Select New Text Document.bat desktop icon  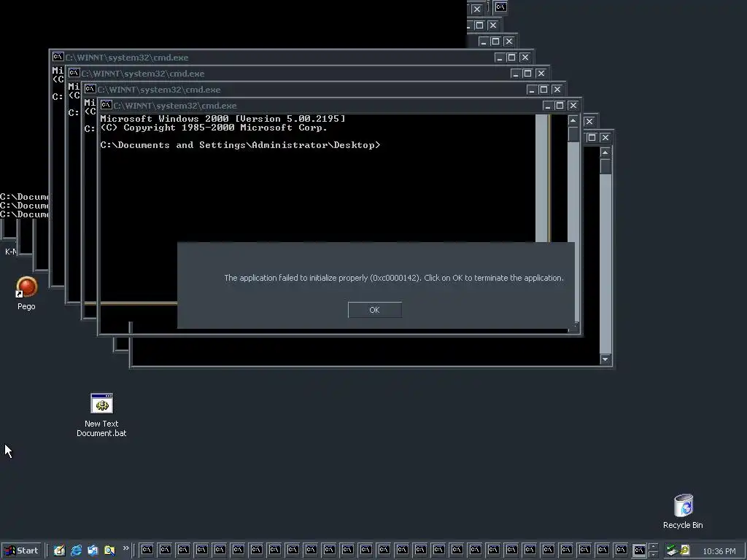[x=101, y=415]
